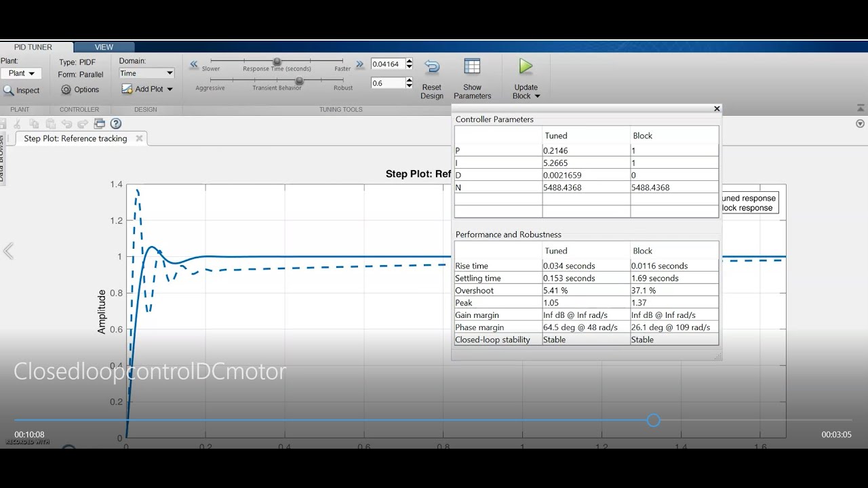Collapse the toolstrip with top-right arrow
The width and height of the screenshot is (868, 488).
861,108
